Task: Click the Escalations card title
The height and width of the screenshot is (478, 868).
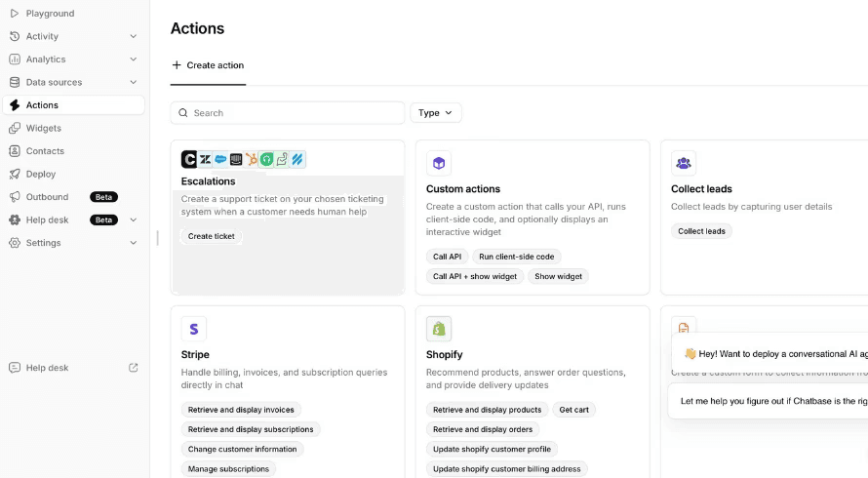Action: point(208,181)
